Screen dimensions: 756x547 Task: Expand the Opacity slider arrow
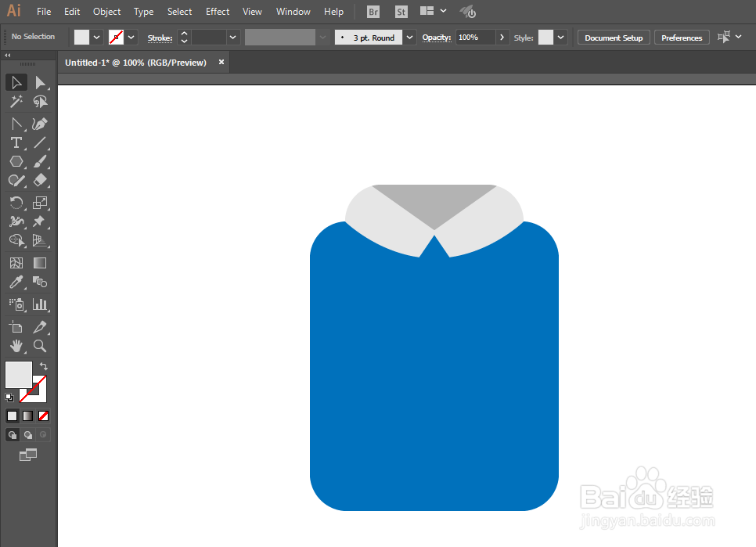pos(502,37)
